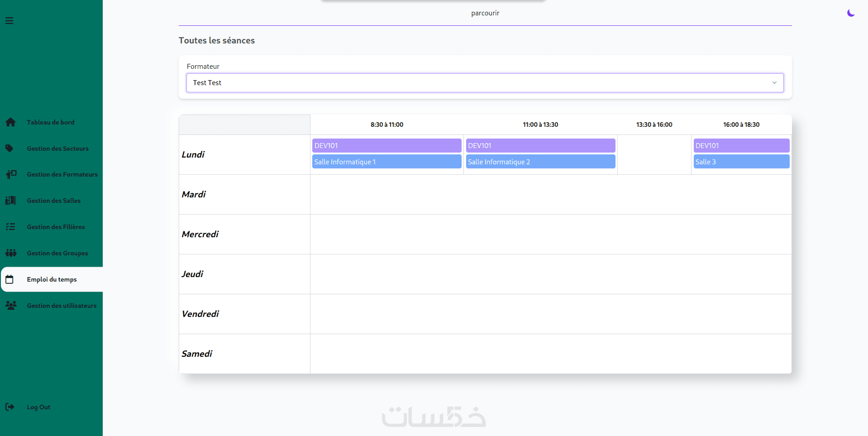
Task: Click the hamburger menu icon
Action: 9,21
